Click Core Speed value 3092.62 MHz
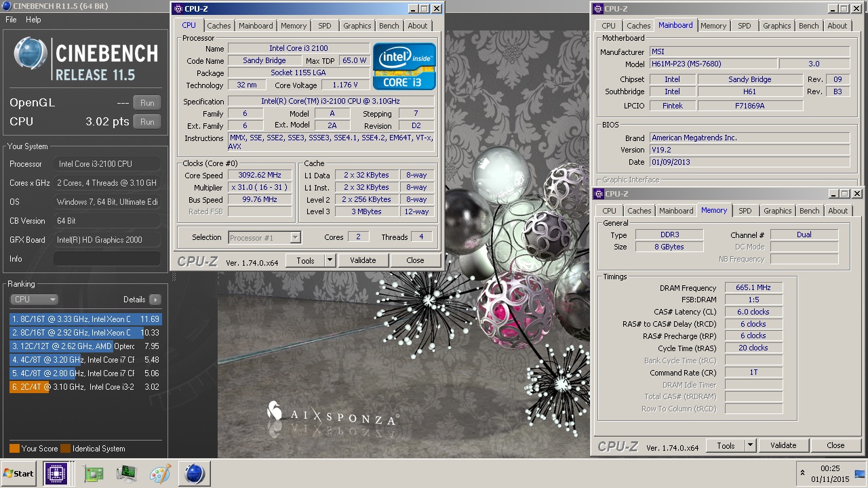Viewport: 868px width, 488px height. point(260,176)
